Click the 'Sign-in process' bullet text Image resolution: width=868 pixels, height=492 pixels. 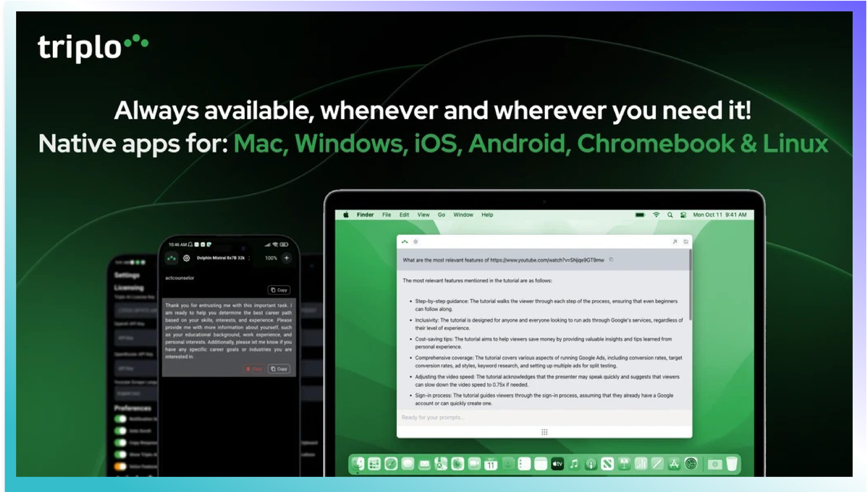coord(544,399)
